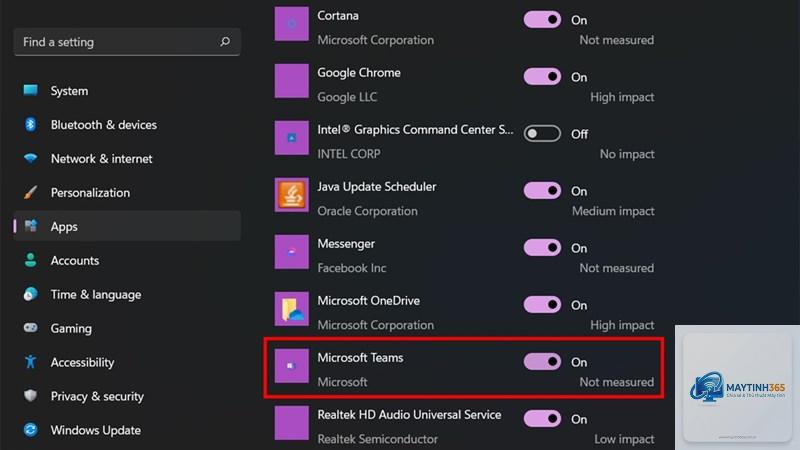Click the Windows Update refresh icon
Viewport: 800px width, 450px height.
[31, 430]
